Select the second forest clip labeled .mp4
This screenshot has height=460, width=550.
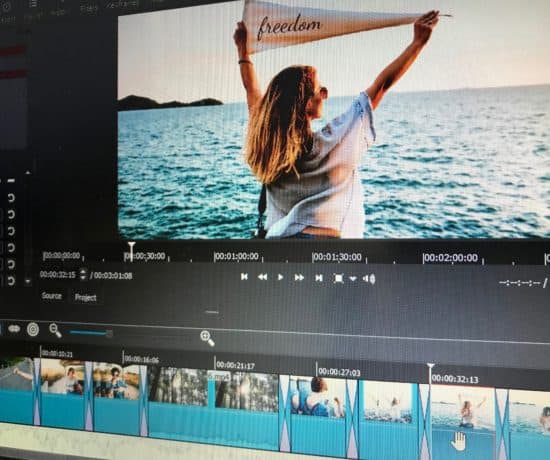pyautogui.click(x=246, y=410)
